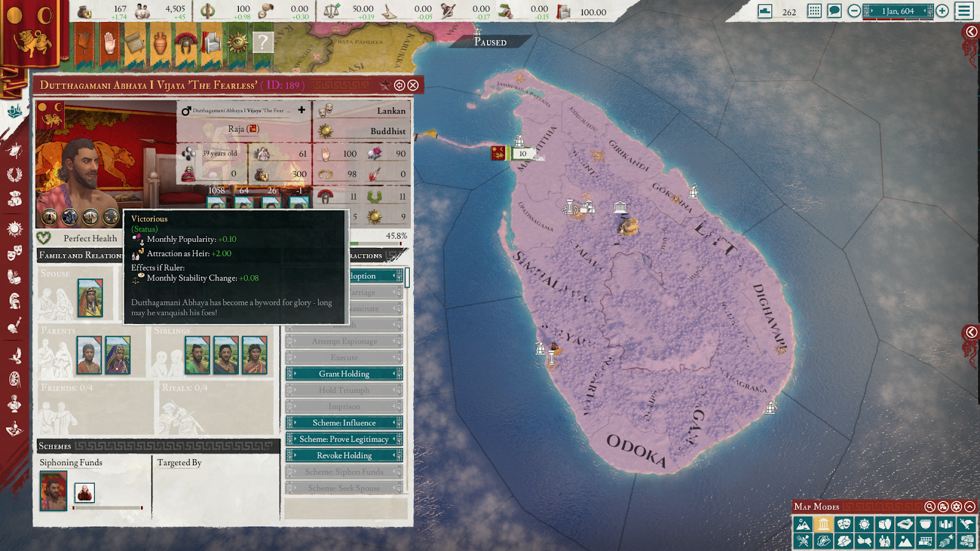Open the throne government tab

click(211, 44)
